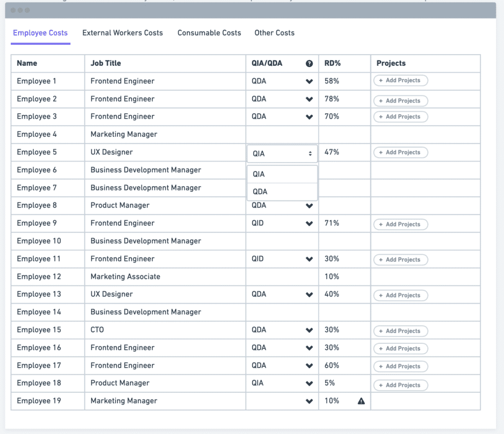Choose QDA in the open dropdown list
The image size is (504, 434).
tap(282, 192)
